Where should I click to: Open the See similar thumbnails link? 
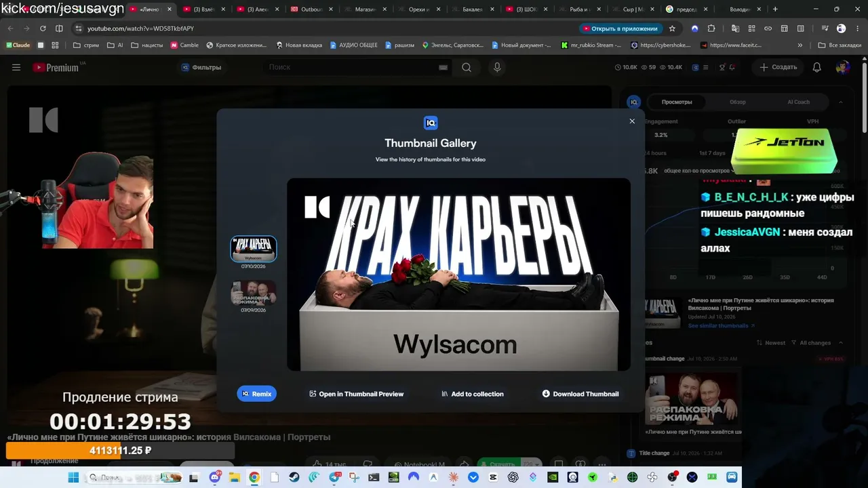(x=721, y=326)
